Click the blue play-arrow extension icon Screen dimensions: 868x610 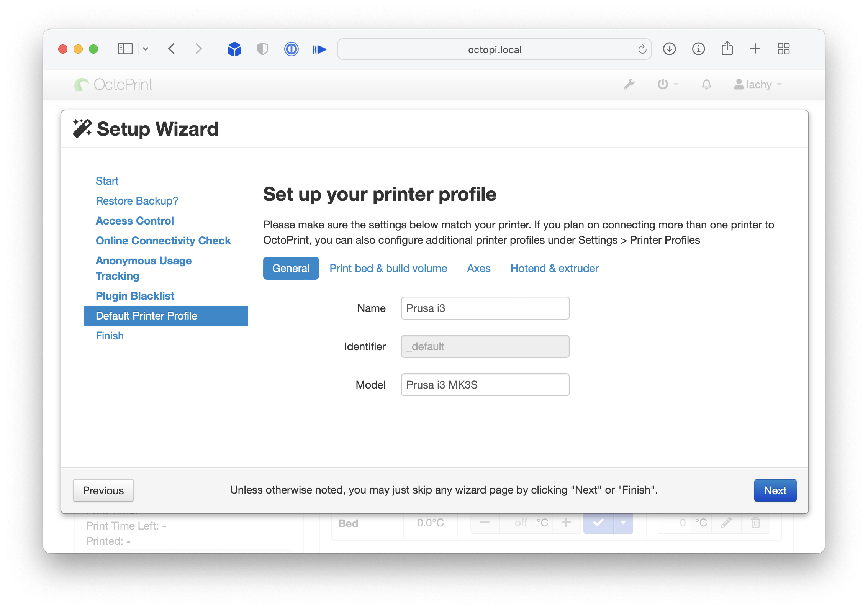point(319,49)
